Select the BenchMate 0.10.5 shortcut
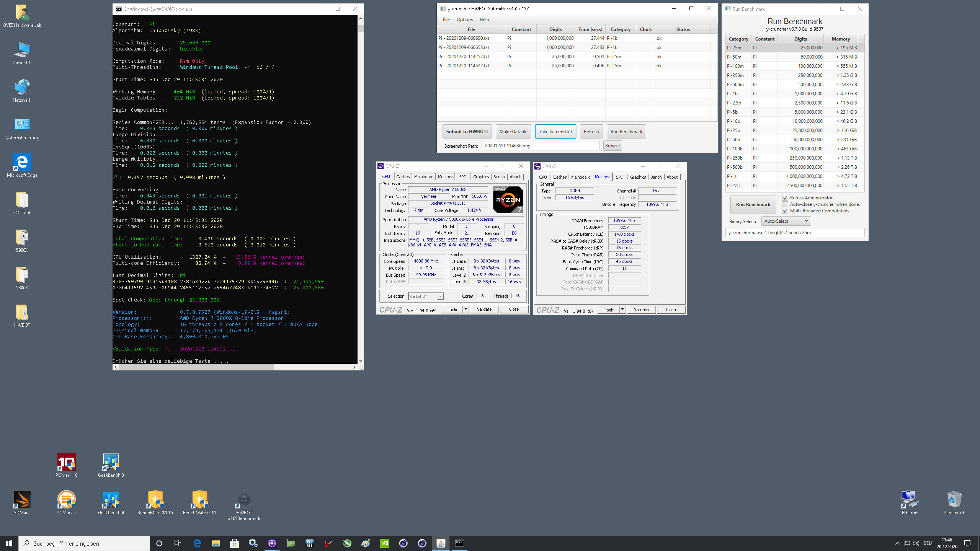Screen dimensions: 980x551 tap(155, 503)
